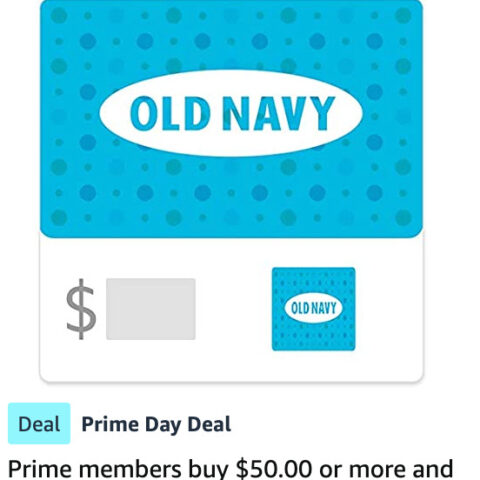The image size is (480, 480).
Task: Click the word OLD in large logo
Action: [x=171, y=113]
